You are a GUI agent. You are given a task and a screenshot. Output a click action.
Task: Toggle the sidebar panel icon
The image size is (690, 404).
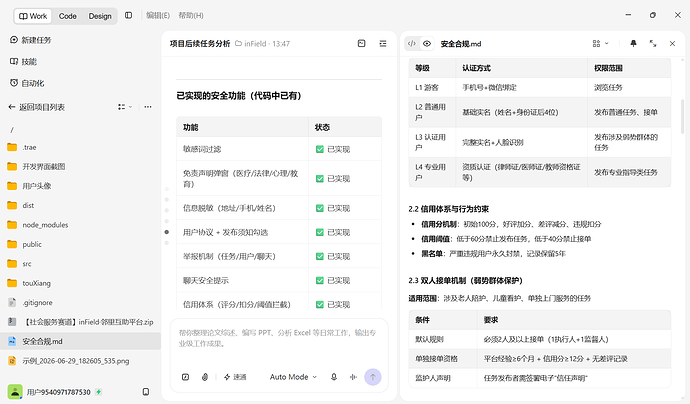pos(128,15)
